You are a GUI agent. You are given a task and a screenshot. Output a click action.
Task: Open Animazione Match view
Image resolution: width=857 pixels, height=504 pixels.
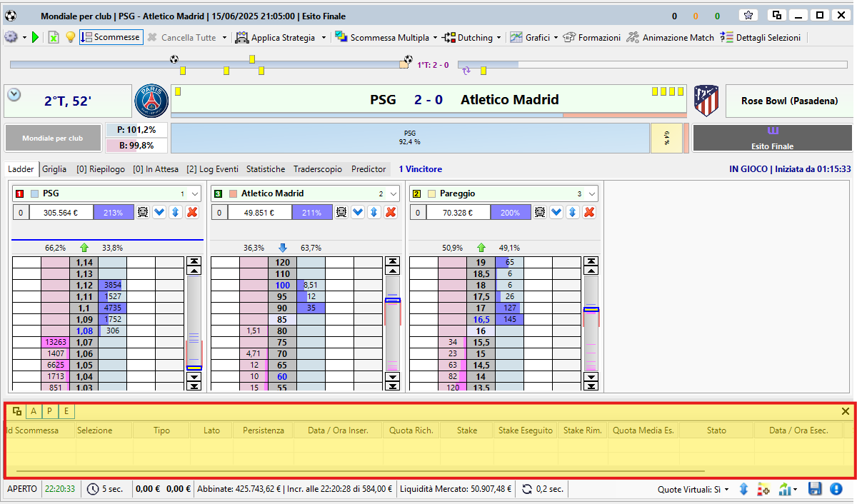click(670, 37)
